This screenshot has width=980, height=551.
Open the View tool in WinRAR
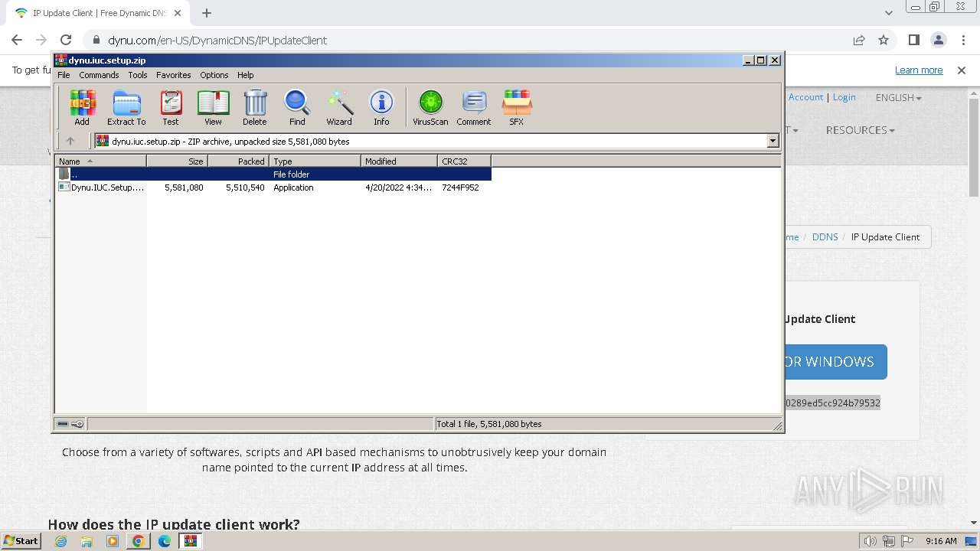pyautogui.click(x=213, y=107)
